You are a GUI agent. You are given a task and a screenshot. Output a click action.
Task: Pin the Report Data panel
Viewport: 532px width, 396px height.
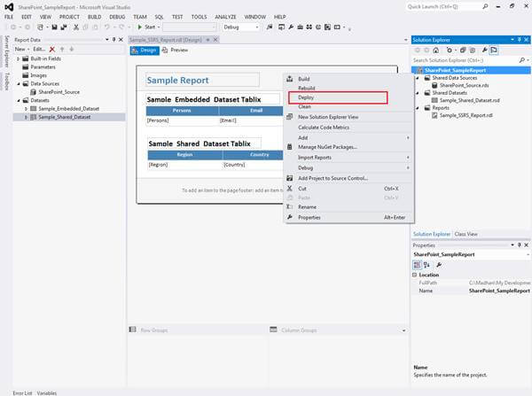[114, 40]
